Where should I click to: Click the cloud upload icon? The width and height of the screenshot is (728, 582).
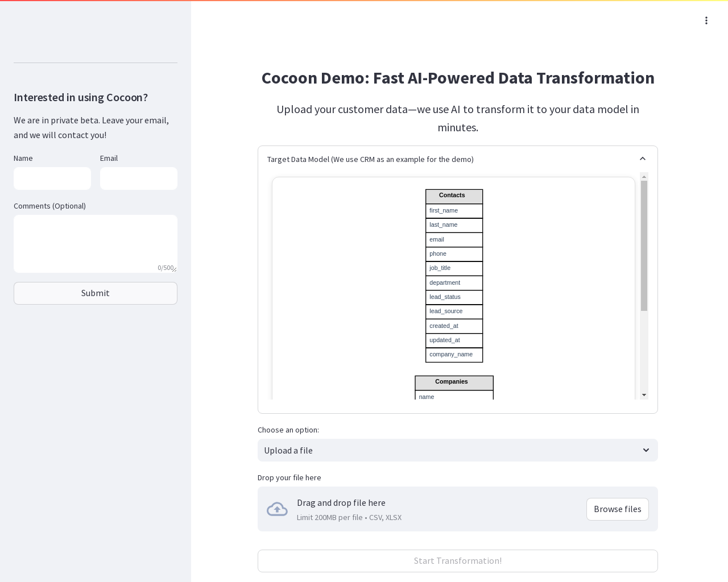coord(277,509)
